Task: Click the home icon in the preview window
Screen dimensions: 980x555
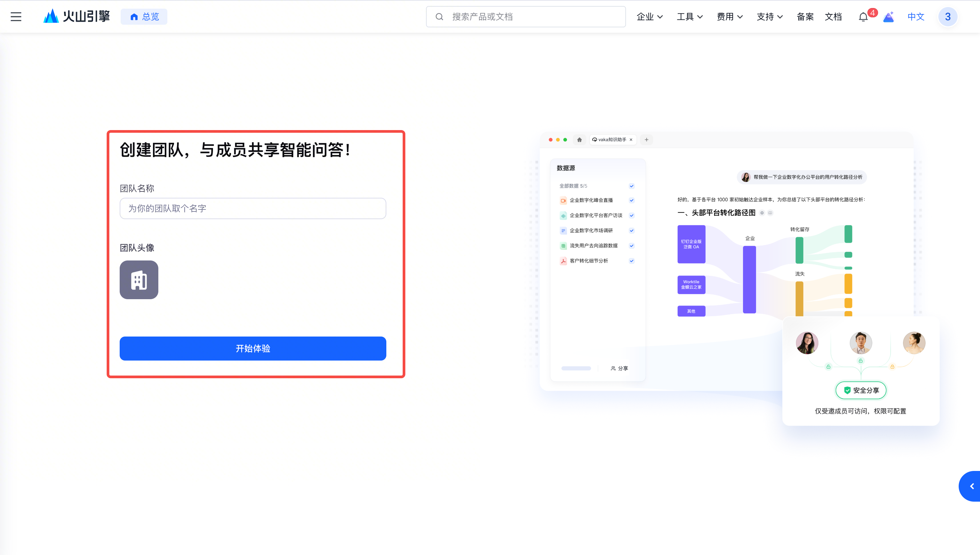Action: click(x=579, y=139)
